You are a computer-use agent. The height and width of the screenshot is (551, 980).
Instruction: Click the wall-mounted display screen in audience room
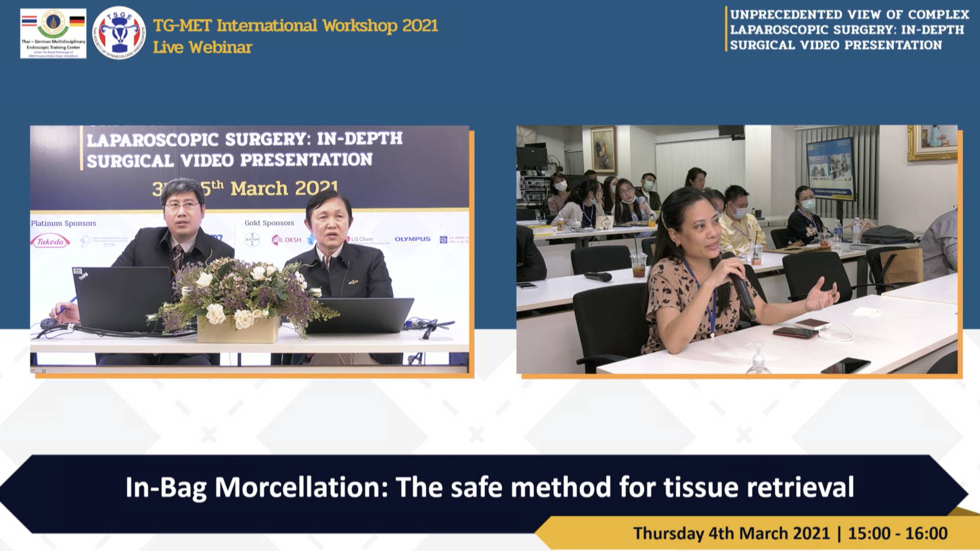(x=830, y=169)
